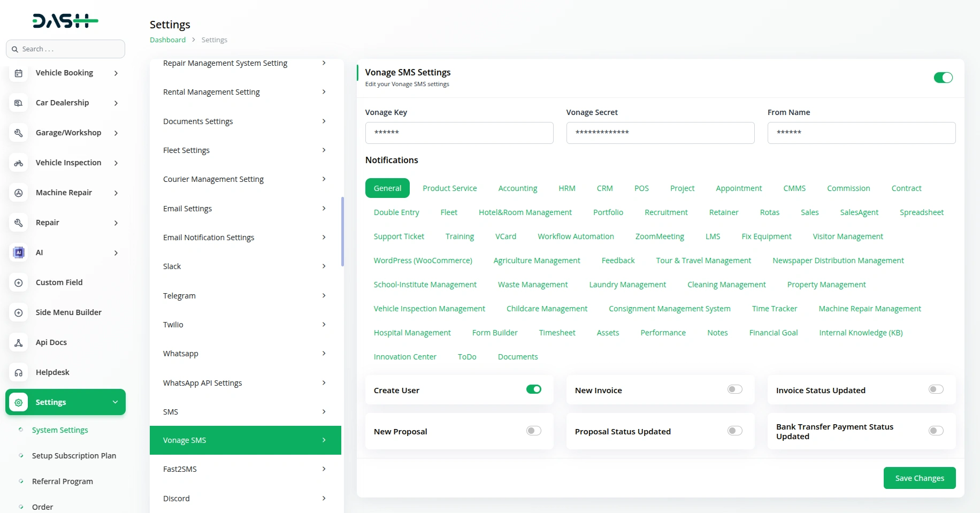The height and width of the screenshot is (513, 980).
Task: Click the Vehicle Inspection motorbike icon
Action: coord(19,163)
